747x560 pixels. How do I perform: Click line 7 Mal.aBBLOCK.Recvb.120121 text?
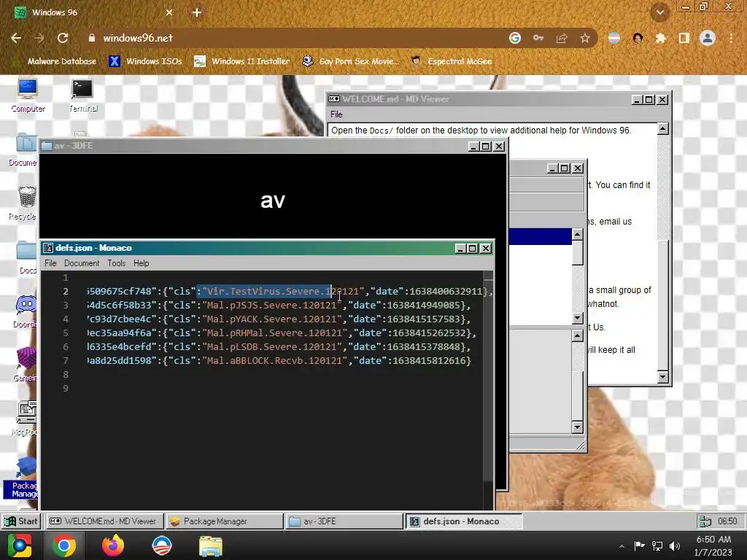[274, 360]
